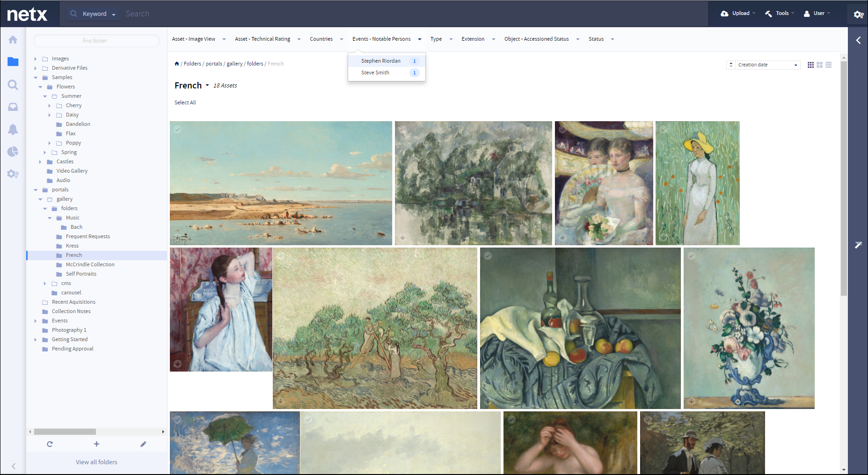
Task: Click download arrow on olive orchard thumbnail
Action: 280,401
